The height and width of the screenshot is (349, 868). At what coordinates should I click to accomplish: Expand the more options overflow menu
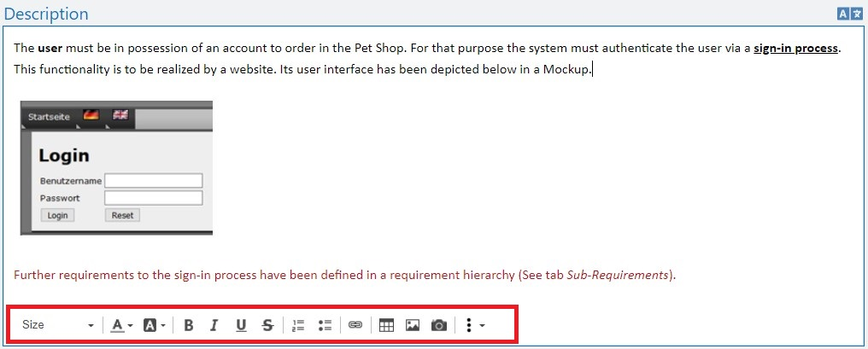click(x=473, y=325)
